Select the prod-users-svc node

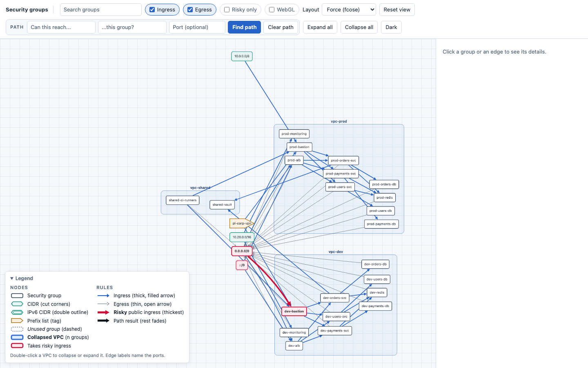(x=340, y=187)
